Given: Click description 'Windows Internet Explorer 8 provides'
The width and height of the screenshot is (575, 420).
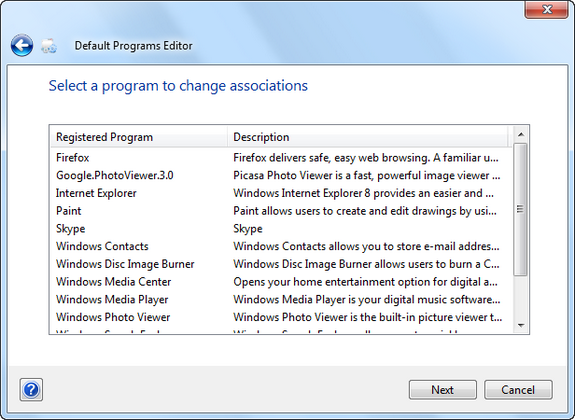Looking at the screenshot, I should (x=363, y=193).
